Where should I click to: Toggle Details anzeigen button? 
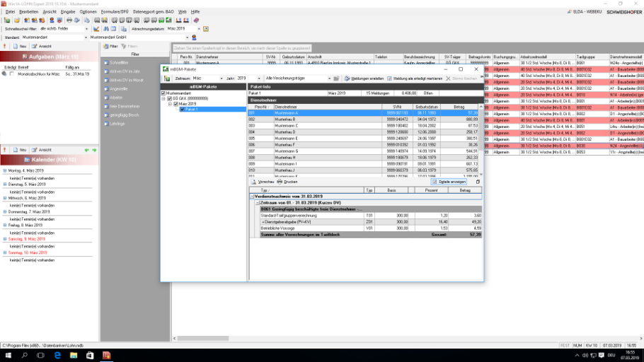[x=449, y=182]
